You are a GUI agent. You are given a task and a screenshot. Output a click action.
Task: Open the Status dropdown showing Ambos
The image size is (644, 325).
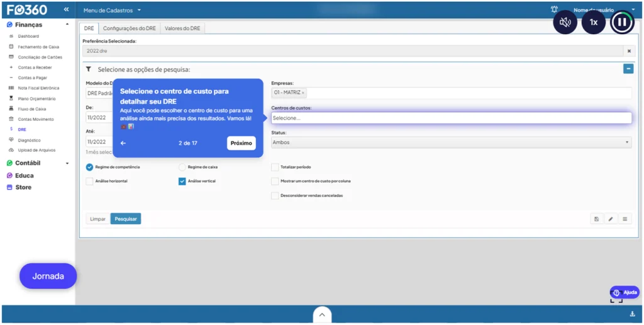click(x=452, y=142)
